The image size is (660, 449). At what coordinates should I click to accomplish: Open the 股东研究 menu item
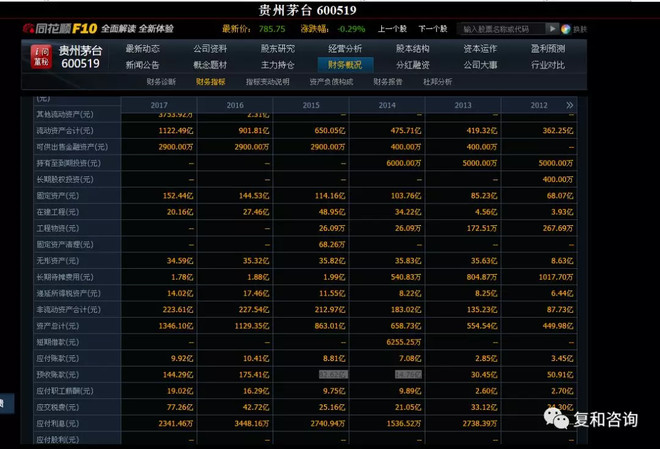coord(277,48)
